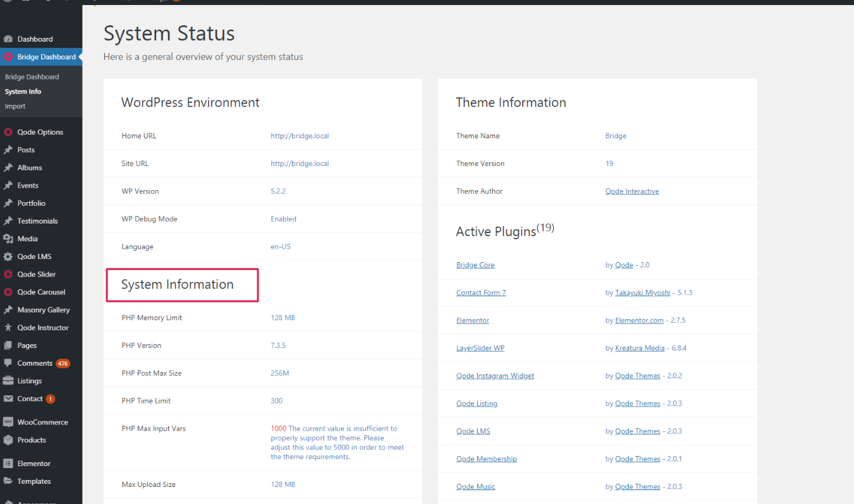Click the Contact envelope icon
The image size is (854, 504).
click(x=8, y=399)
